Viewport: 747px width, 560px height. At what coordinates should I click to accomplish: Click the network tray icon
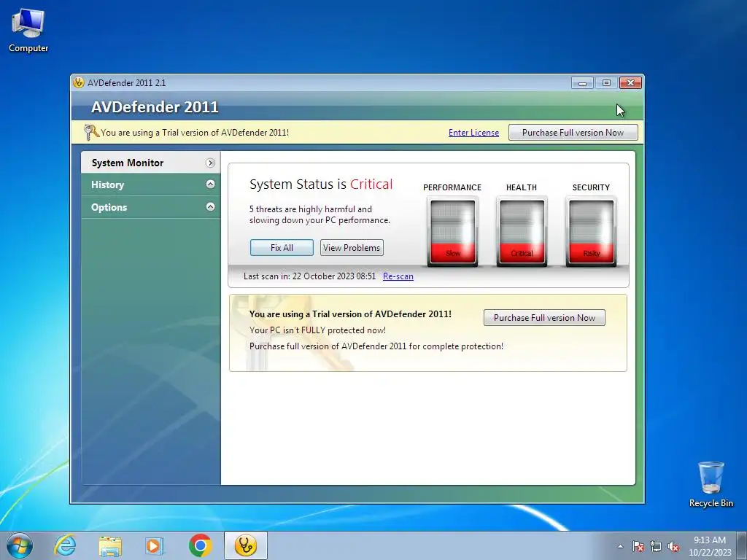coord(656,546)
